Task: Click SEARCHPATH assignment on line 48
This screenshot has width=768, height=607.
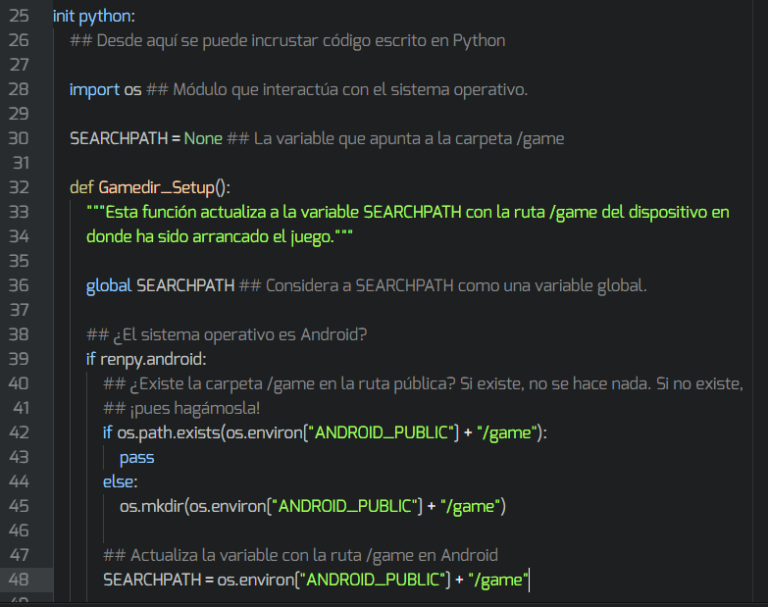Action: 150,579
